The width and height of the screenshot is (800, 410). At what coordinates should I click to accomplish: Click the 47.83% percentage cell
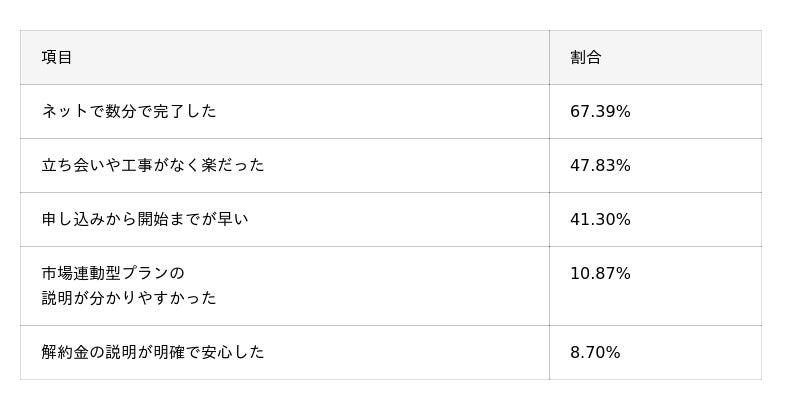point(600,165)
